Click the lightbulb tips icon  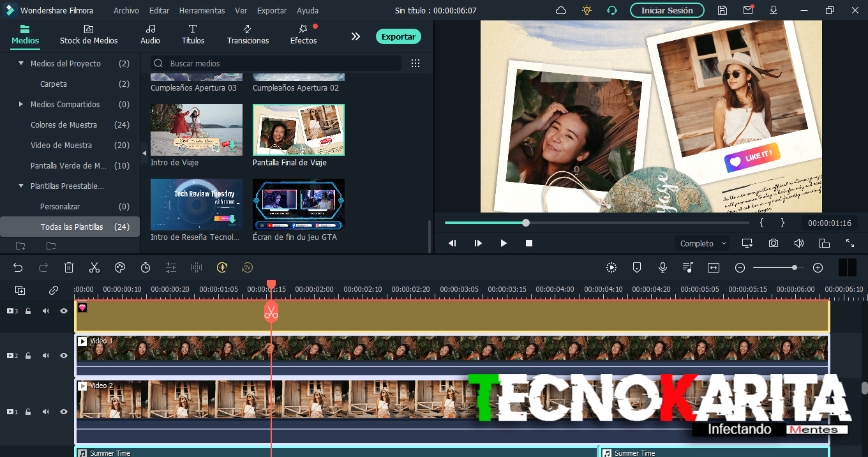click(587, 10)
